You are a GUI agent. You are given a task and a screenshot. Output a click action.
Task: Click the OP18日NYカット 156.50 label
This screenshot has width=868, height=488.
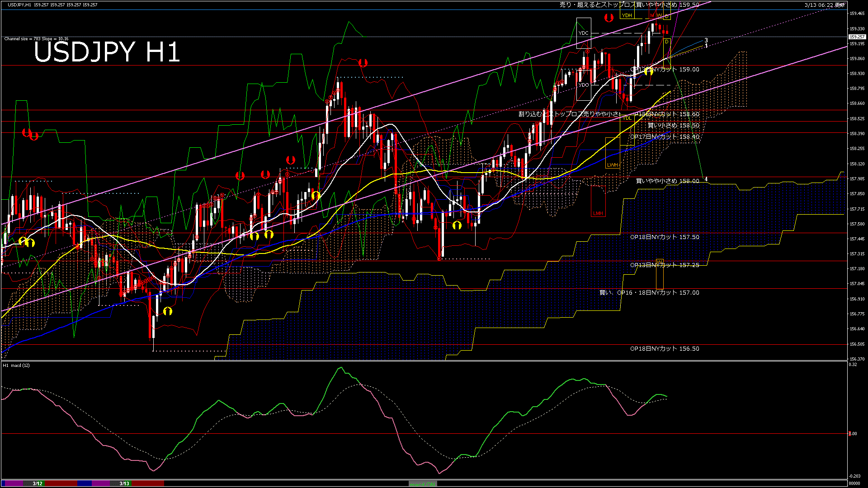[665, 349]
